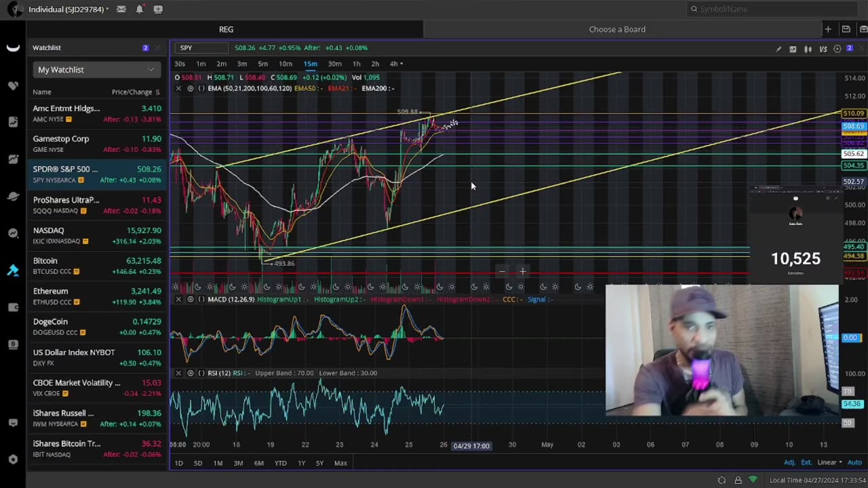The image size is (868, 488).
Task: Expand the Individual account dropdown
Action: [68, 9]
